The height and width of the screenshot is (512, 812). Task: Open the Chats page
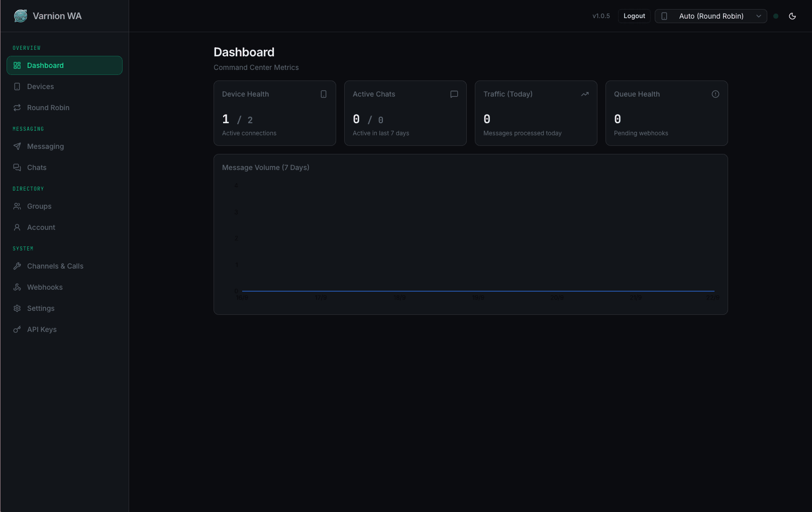click(x=64, y=167)
